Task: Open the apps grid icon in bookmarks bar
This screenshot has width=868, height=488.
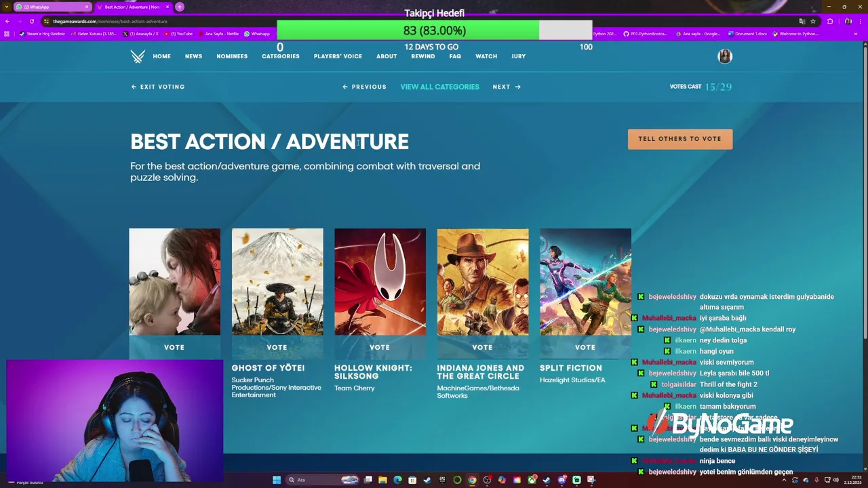Action: pyautogui.click(x=7, y=34)
